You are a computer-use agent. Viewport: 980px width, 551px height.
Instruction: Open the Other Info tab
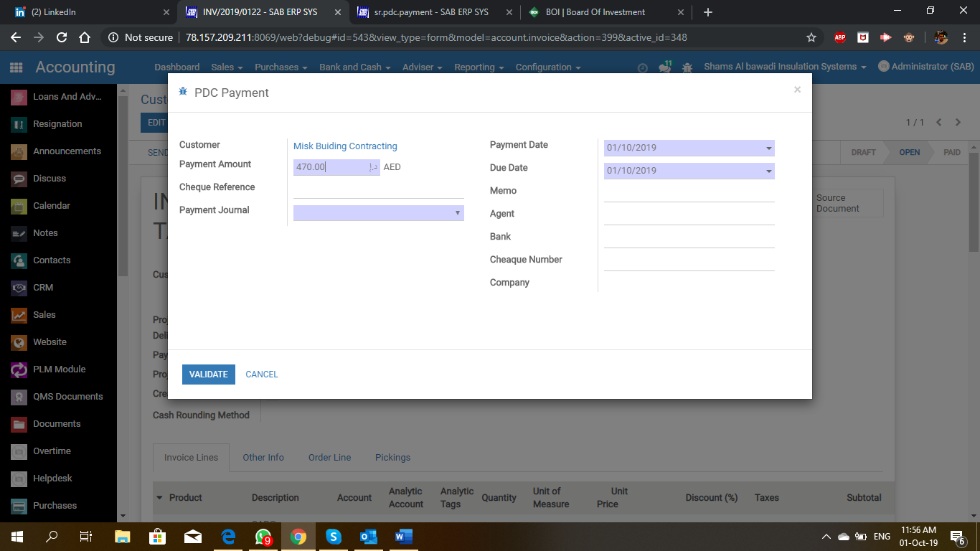pos(263,458)
